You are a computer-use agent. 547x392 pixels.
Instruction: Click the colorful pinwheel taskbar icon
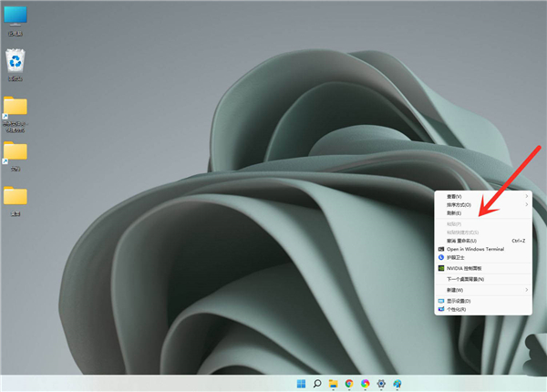(x=366, y=384)
